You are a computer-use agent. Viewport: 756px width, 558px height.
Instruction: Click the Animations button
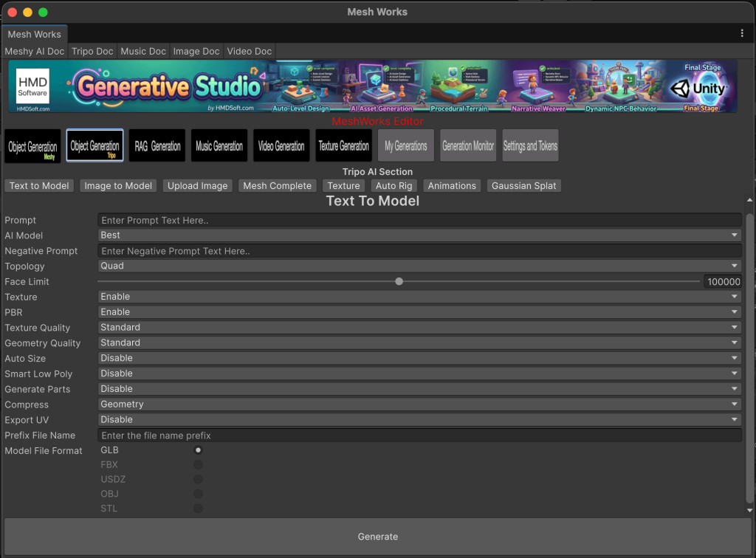pyautogui.click(x=452, y=186)
